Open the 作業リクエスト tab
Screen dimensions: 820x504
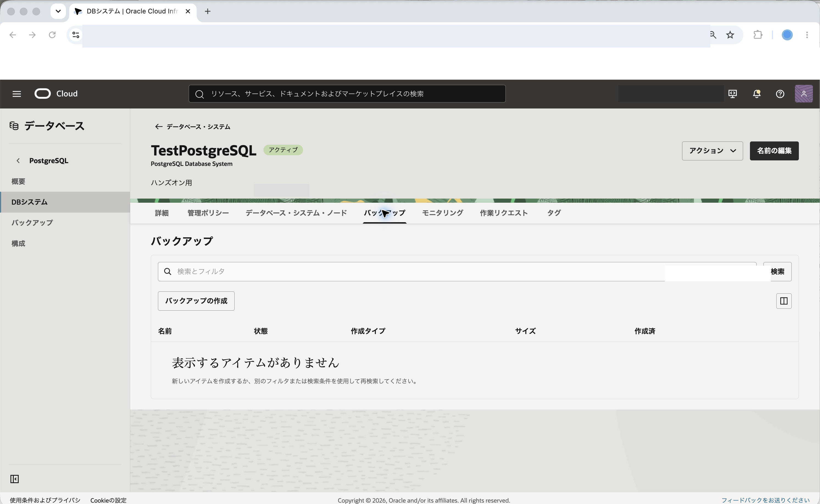pos(504,213)
